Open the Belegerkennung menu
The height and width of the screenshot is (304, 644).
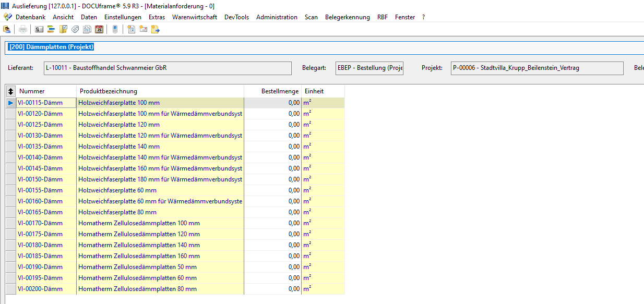(x=348, y=17)
